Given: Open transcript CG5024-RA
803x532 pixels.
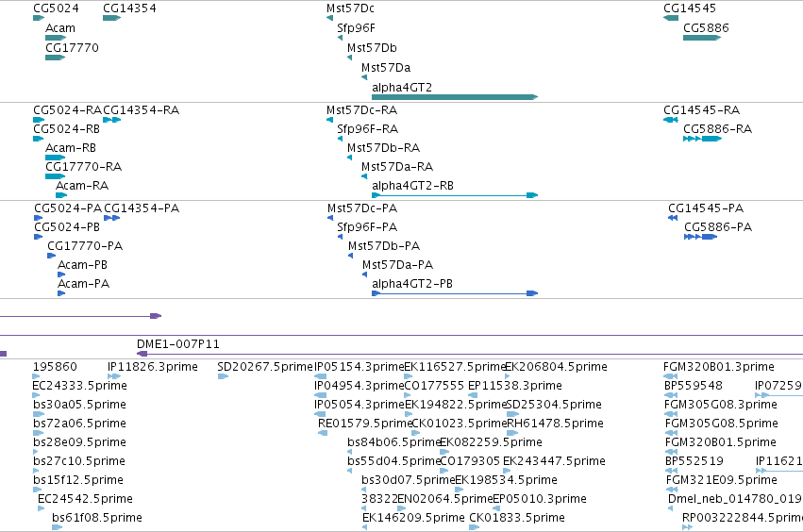Looking at the screenshot, I should coord(67,110).
